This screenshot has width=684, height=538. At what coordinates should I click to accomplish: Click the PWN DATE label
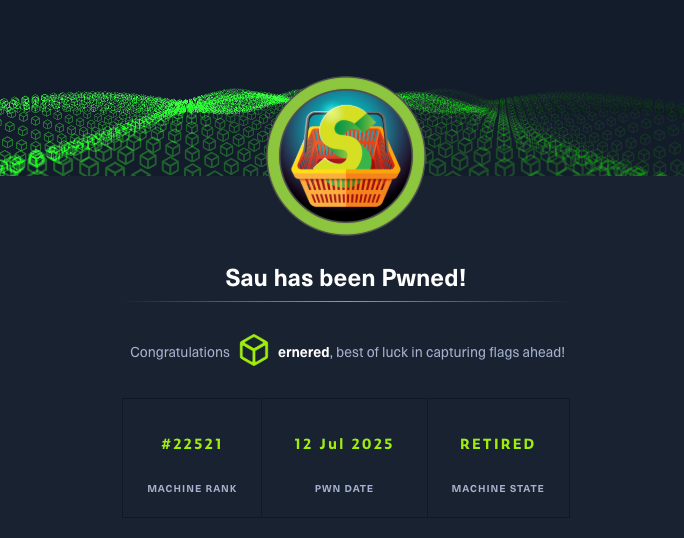click(x=344, y=488)
